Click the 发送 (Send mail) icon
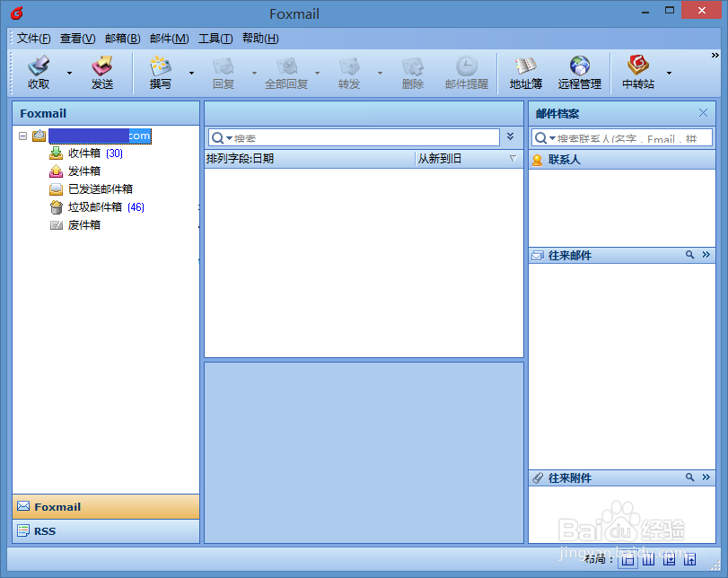 (103, 72)
